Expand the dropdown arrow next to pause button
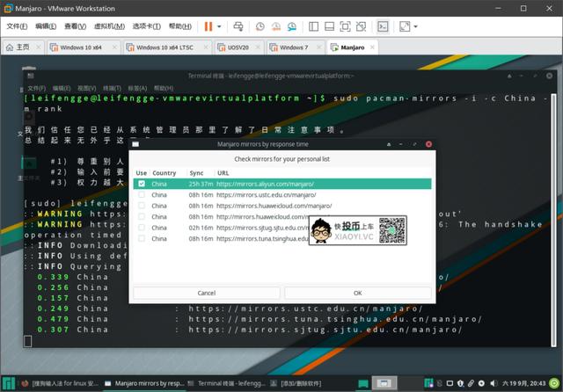The image size is (563, 392). (219, 26)
